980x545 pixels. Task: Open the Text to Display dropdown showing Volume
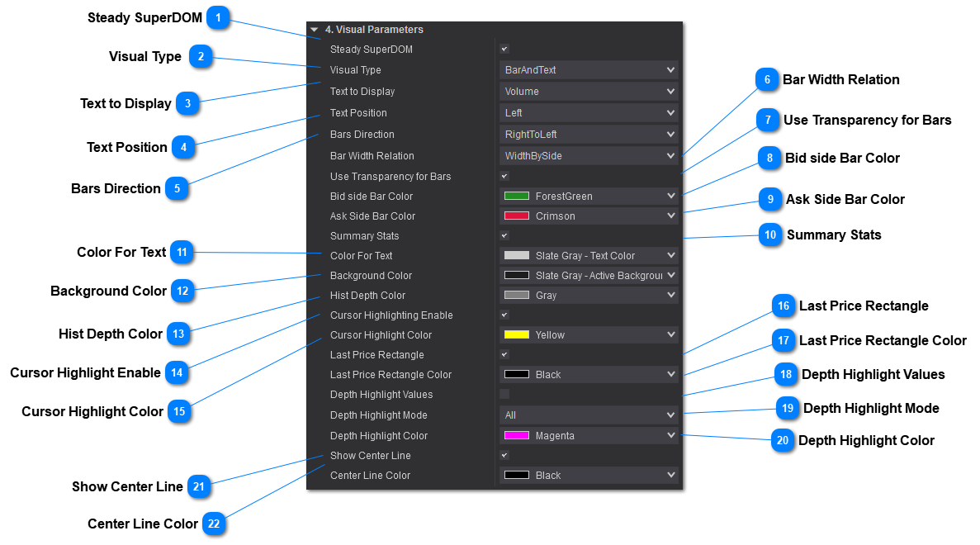(x=589, y=92)
